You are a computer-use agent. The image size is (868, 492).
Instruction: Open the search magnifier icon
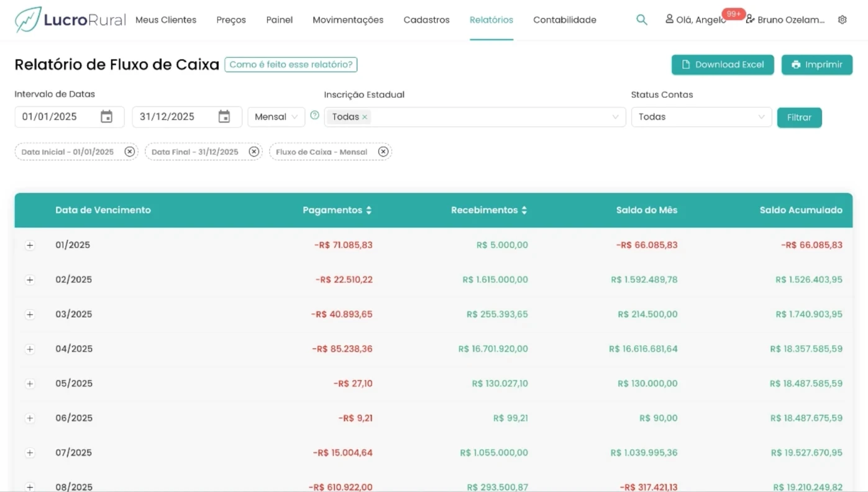click(642, 20)
